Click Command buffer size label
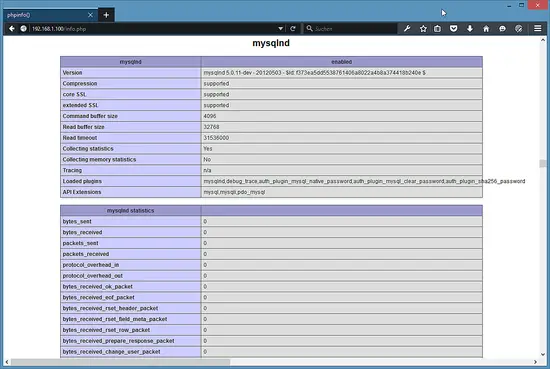Screen dimensions: 550x369 90,116
